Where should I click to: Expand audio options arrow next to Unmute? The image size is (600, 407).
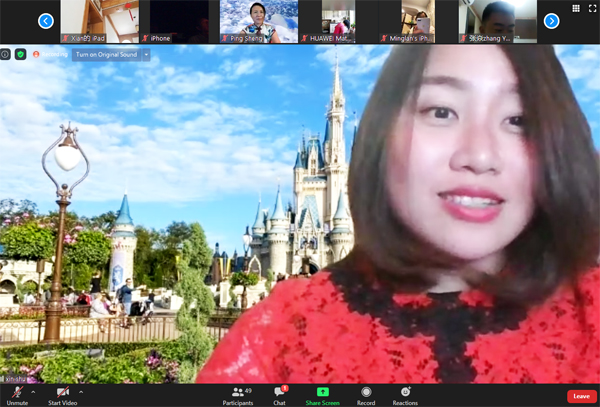[x=33, y=392]
